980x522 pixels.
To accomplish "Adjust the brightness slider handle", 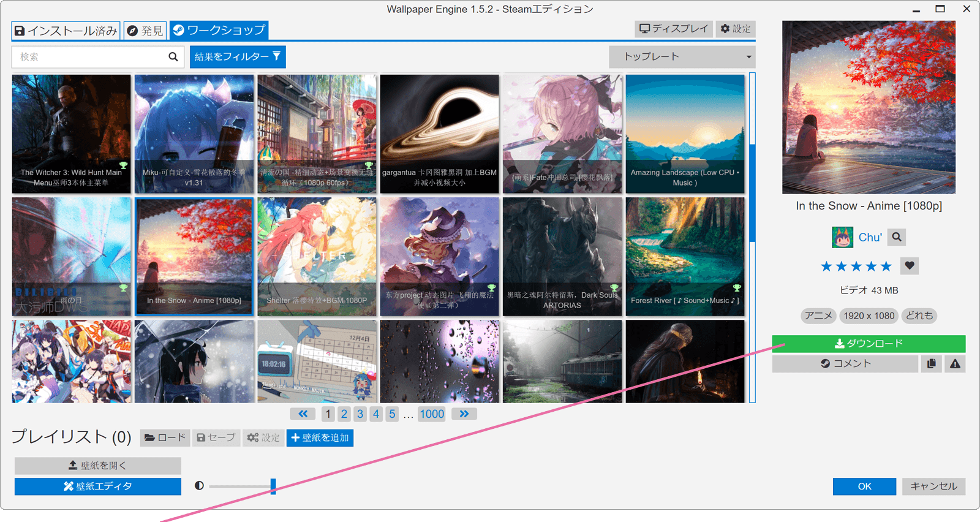I will pos(273,486).
